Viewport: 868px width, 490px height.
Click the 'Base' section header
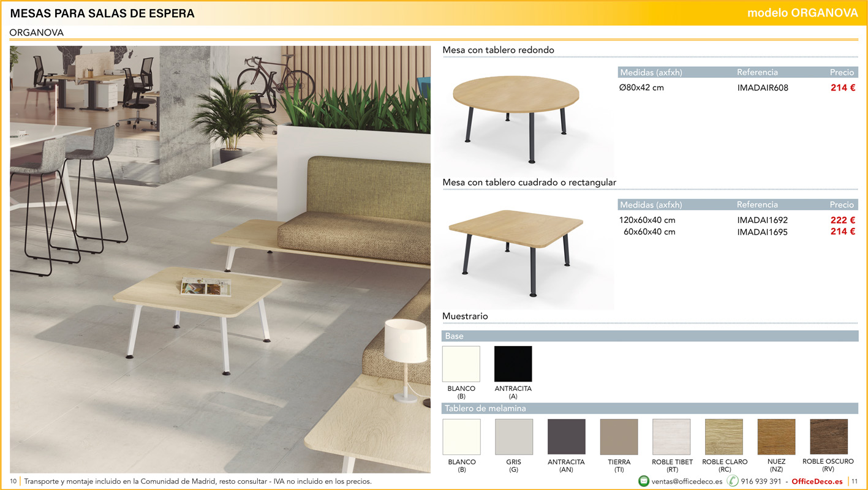pyautogui.click(x=650, y=336)
